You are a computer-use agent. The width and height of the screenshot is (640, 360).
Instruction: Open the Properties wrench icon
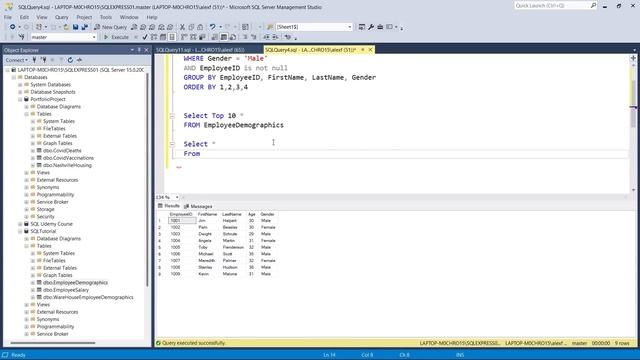371,27
